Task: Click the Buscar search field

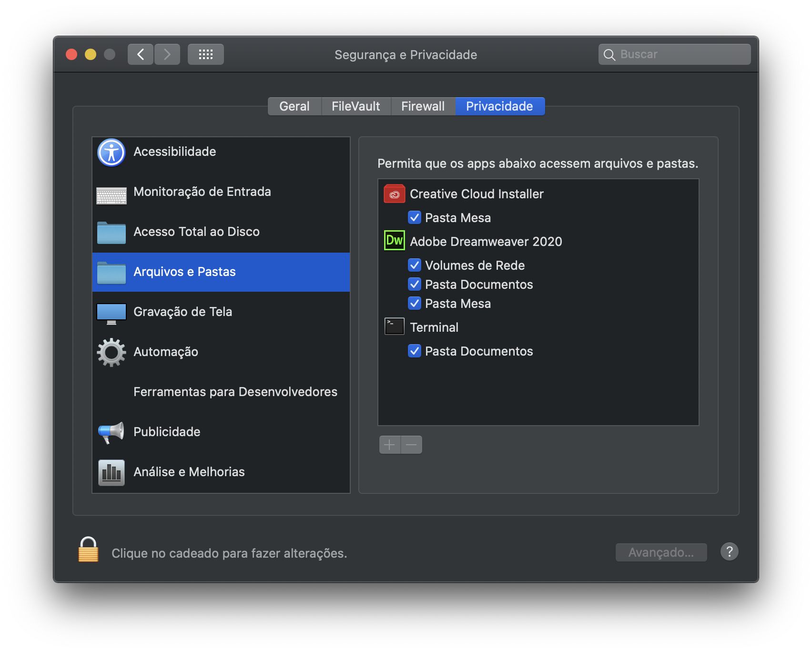Action: (675, 54)
